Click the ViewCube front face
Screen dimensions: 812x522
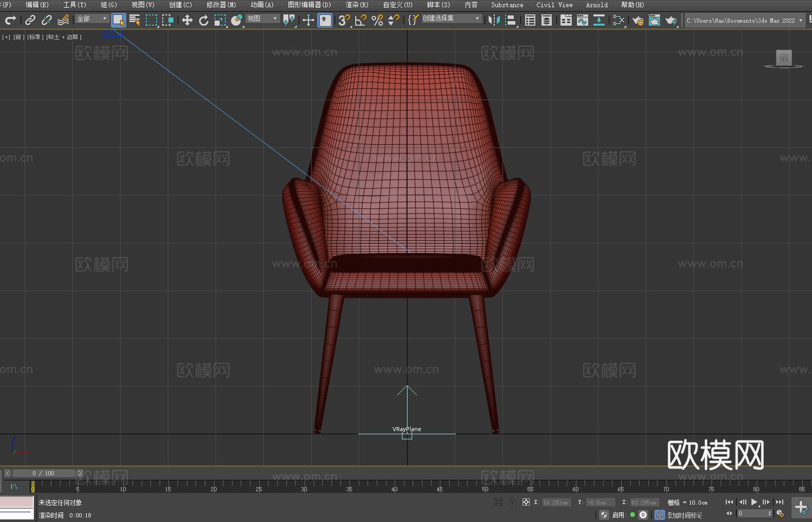point(784,57)
